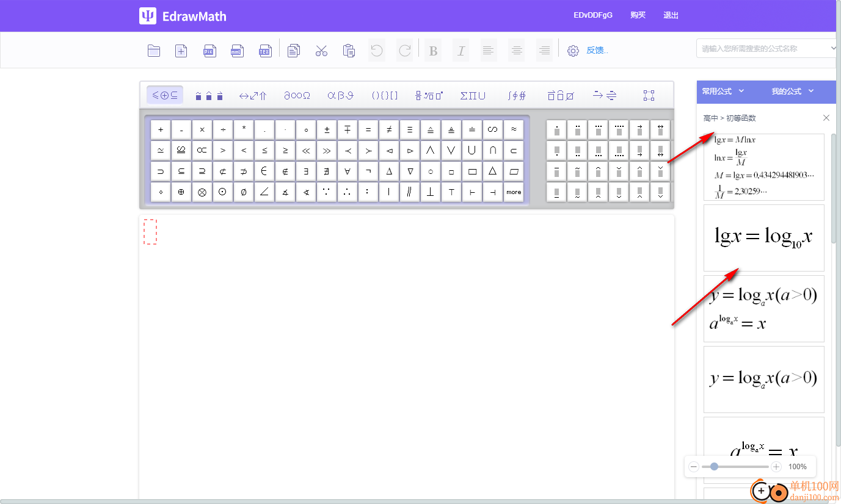Insert the plus sign symbol
The height and width of the screenshot is (504, 841).
point(161,129)
